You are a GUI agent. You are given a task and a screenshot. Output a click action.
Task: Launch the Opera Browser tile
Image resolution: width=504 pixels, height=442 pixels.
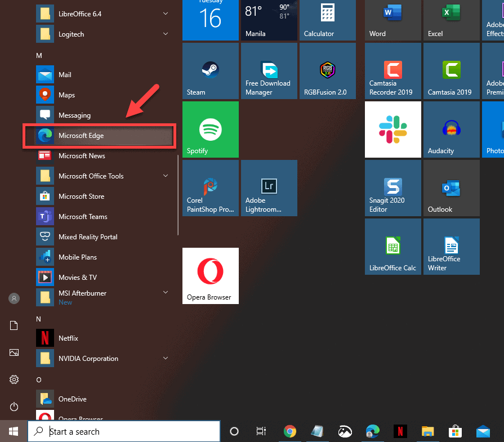point(211,276)
